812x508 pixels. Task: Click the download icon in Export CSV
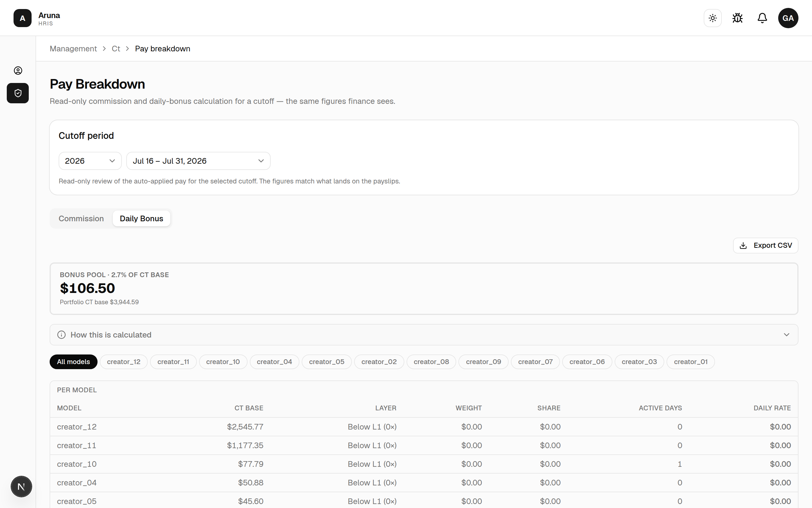point(743,246)
